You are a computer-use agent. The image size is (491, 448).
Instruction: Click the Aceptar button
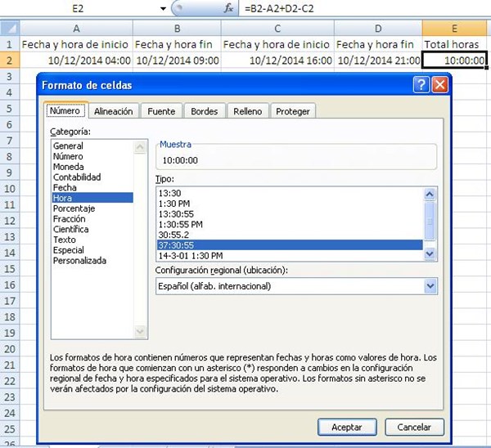[x=347, y=427]
